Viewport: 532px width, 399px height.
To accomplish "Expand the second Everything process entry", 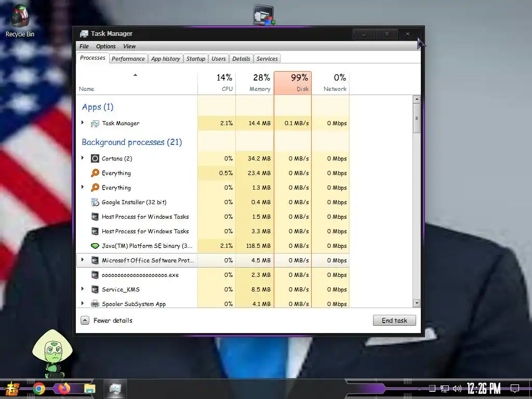I will pos(83,187).
